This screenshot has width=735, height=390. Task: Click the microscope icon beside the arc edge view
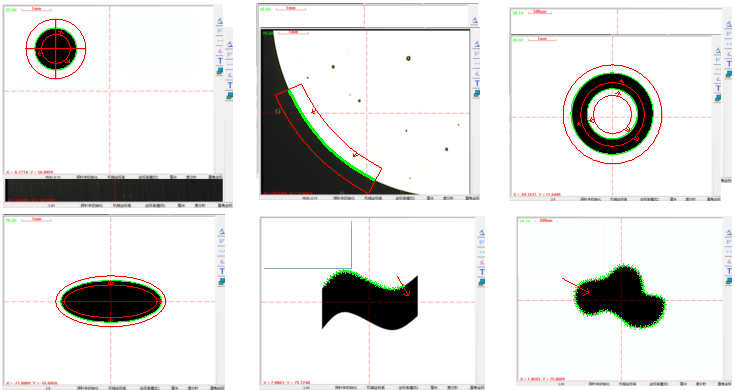coord(476,44)
